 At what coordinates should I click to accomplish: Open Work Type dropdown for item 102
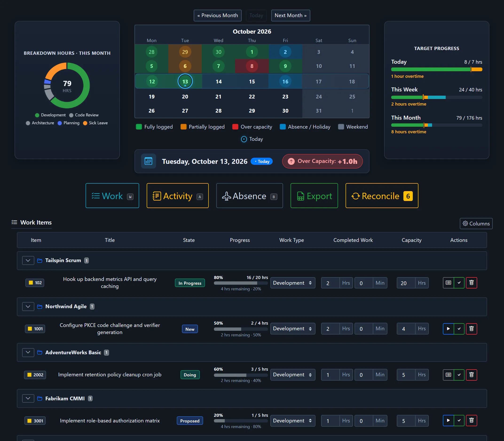pos(293,283)
